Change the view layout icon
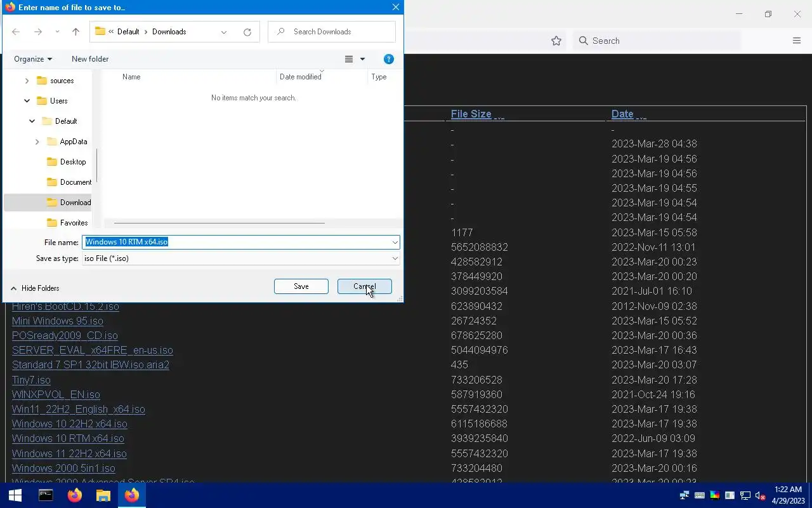The height and width of the screenshot is (508, 812). 349,59
